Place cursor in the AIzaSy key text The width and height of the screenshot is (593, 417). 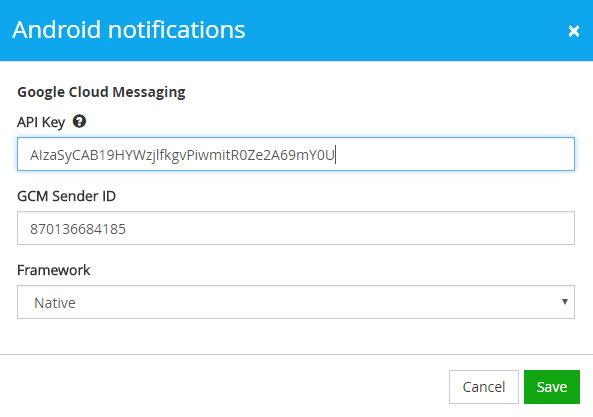coord(183,155)
